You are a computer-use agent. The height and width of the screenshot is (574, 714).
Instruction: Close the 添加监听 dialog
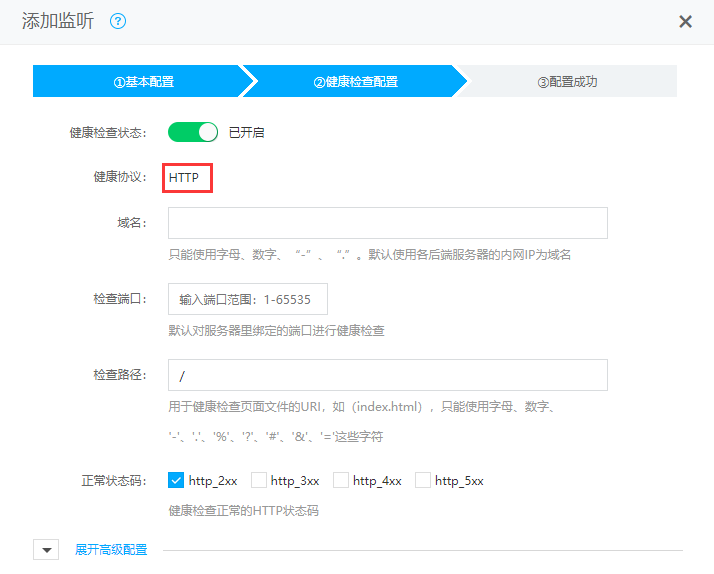(x=685, y=22)
